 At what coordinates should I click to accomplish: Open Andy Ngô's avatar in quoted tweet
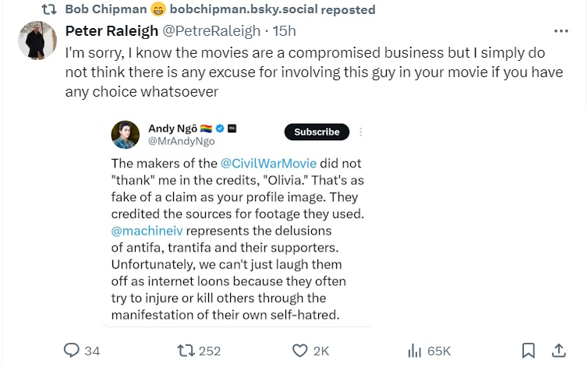[x=125, y=135]
